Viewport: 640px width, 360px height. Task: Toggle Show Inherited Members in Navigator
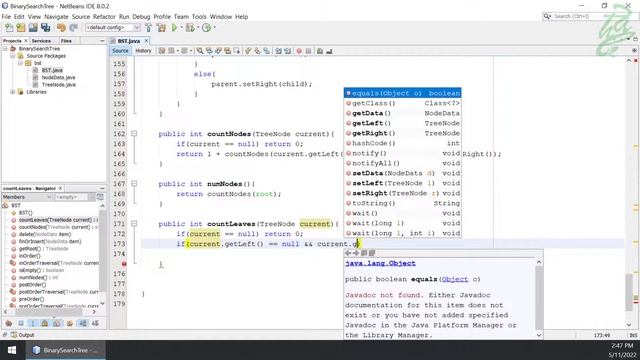(9, 323)
